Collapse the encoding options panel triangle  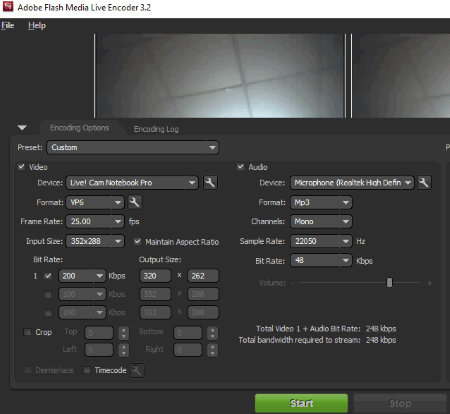pyautogui.click(x=22, y=128)
